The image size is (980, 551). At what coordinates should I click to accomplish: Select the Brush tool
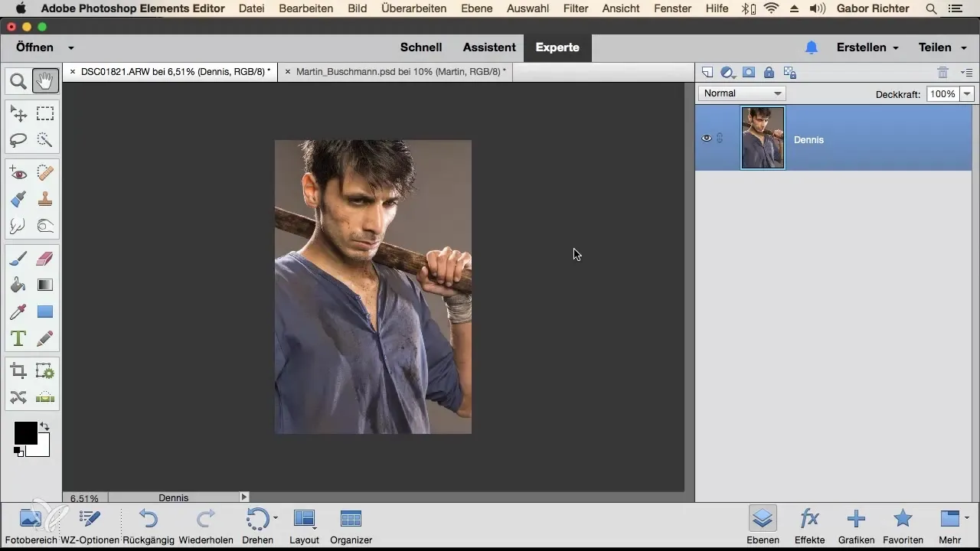tap(18, 259)
